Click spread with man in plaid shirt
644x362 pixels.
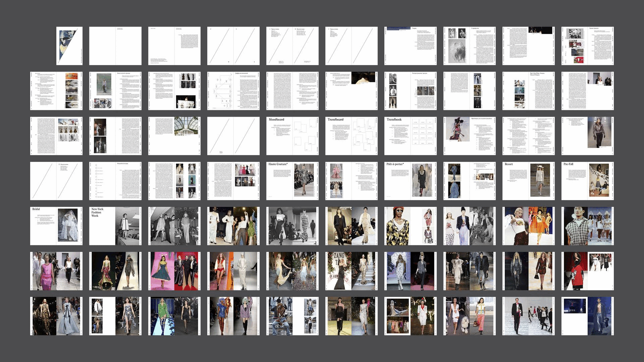click(x=587, y=226)
